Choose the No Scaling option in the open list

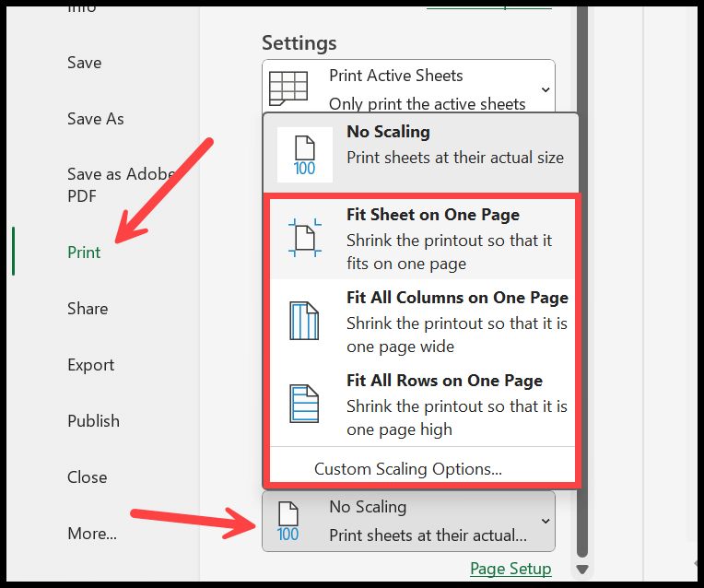click(421, 154)
